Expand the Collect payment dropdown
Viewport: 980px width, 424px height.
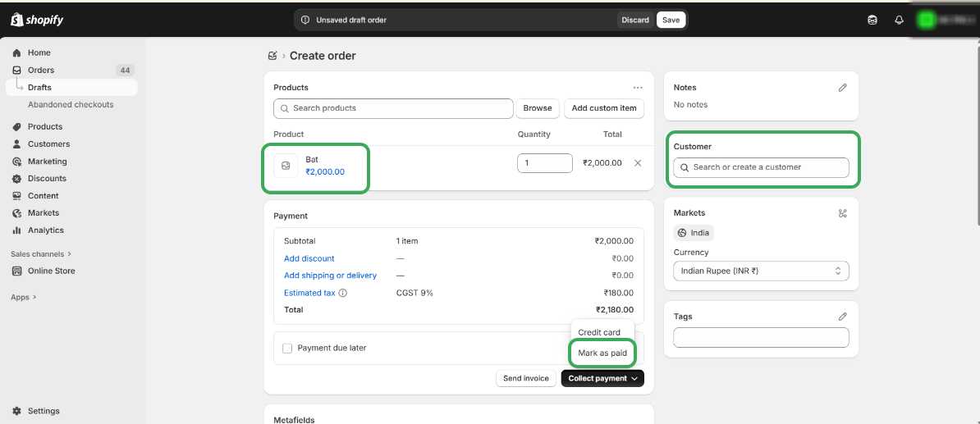602,378
